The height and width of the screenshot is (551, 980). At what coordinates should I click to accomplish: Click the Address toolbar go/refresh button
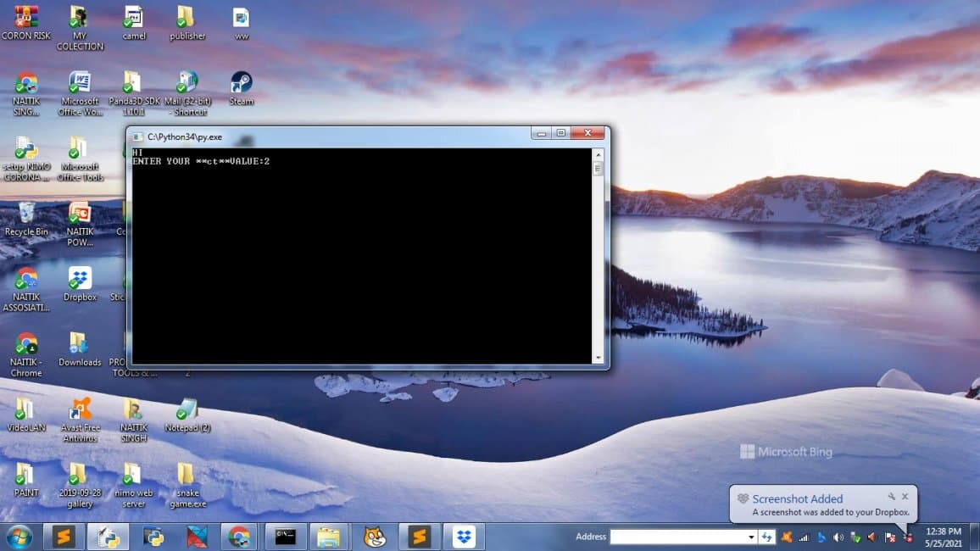(767, 537)
